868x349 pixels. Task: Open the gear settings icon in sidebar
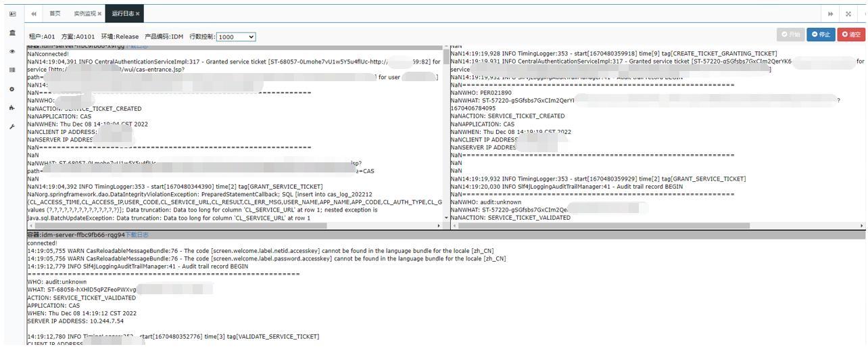click(12, 89)
